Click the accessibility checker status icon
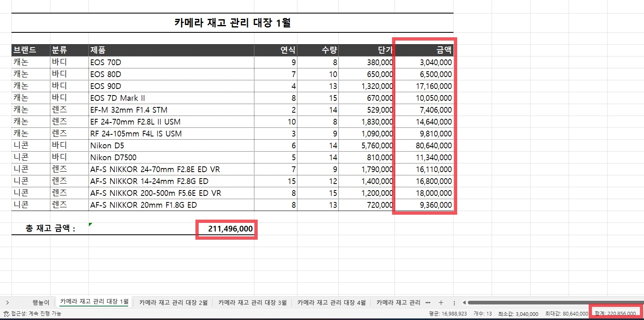 6,313
